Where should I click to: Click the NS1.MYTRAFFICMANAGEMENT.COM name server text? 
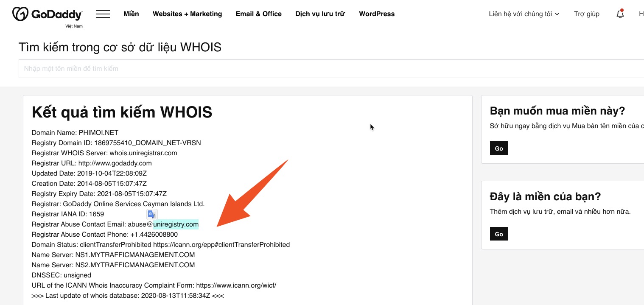point(134,255)
